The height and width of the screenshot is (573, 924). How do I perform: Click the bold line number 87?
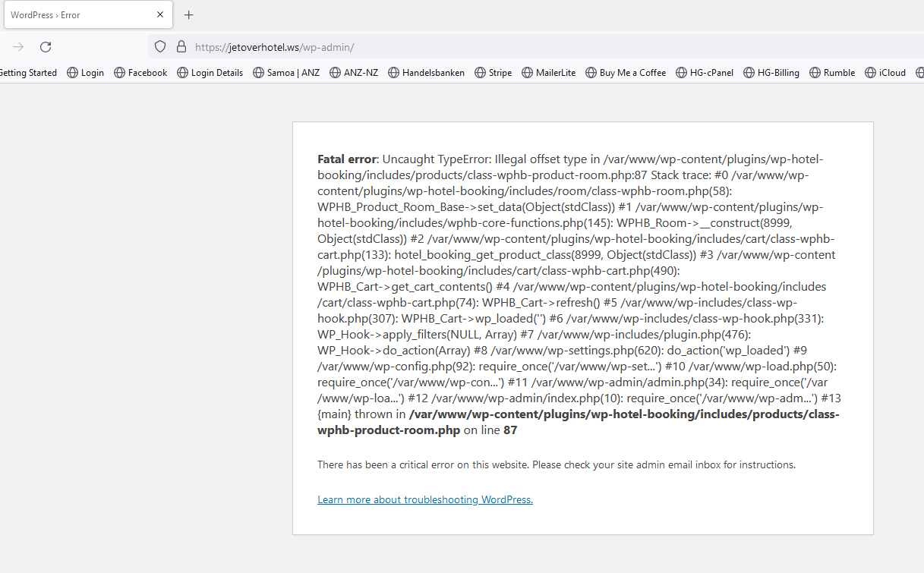pos(510,430)
